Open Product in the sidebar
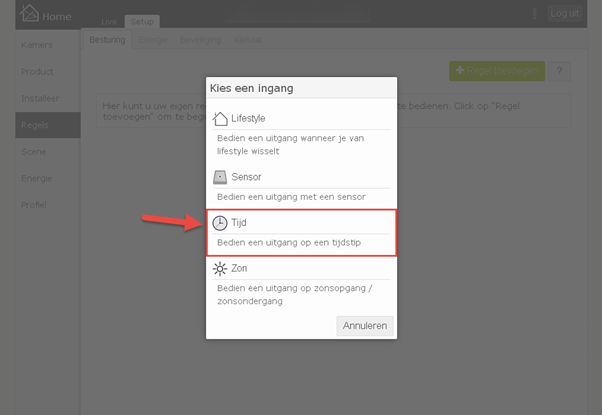 [x=48, y=72]
